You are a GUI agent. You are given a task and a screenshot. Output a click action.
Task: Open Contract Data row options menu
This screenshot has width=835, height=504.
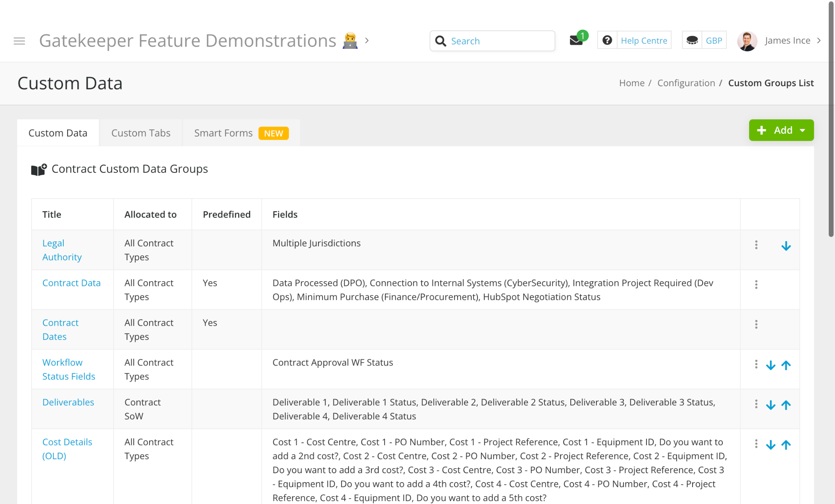coord(756,284)
